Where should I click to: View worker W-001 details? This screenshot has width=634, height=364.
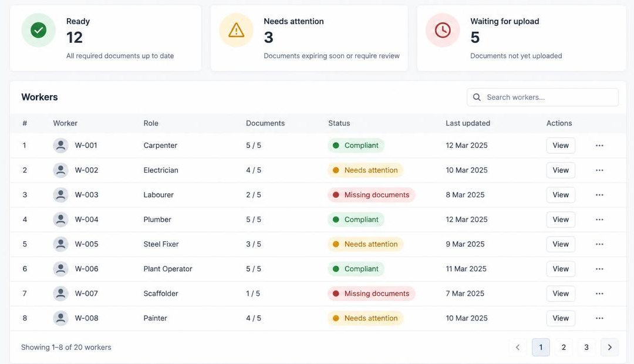[561, 146]
